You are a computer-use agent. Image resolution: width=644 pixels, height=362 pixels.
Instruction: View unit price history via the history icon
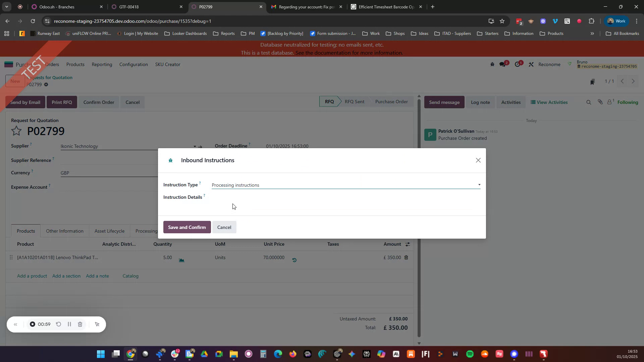[x=294, y=260]
